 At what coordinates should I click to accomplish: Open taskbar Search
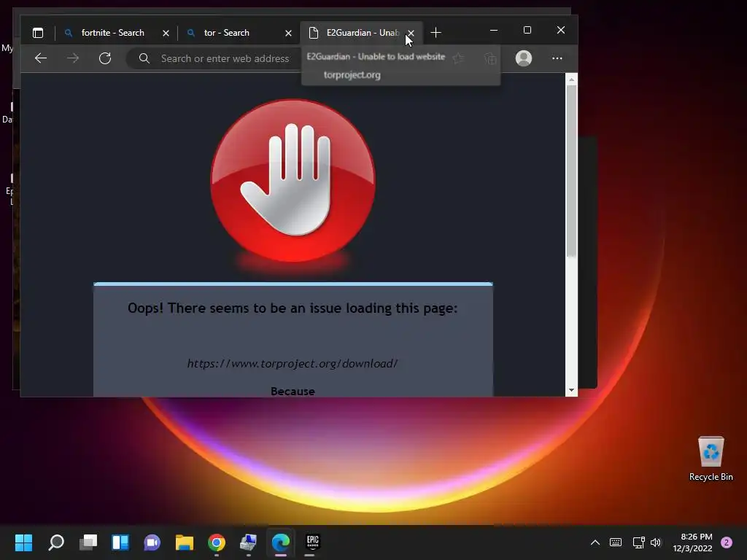(56, 542)
